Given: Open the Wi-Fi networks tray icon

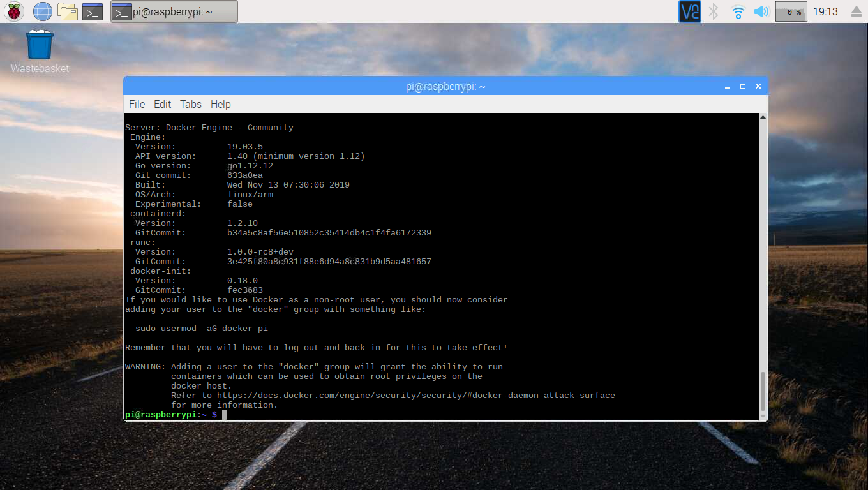Looking at the screenshot, I should click(738, 11).
